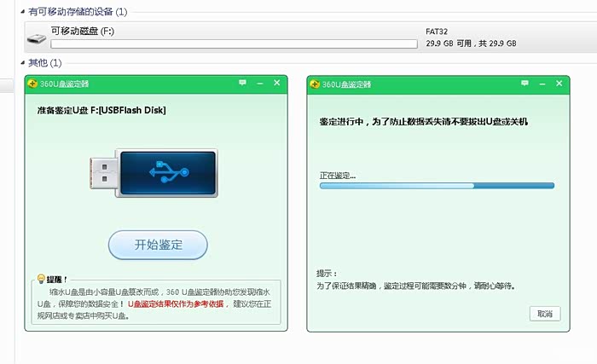Open feedback icon in left 360 window

point(242,83)
